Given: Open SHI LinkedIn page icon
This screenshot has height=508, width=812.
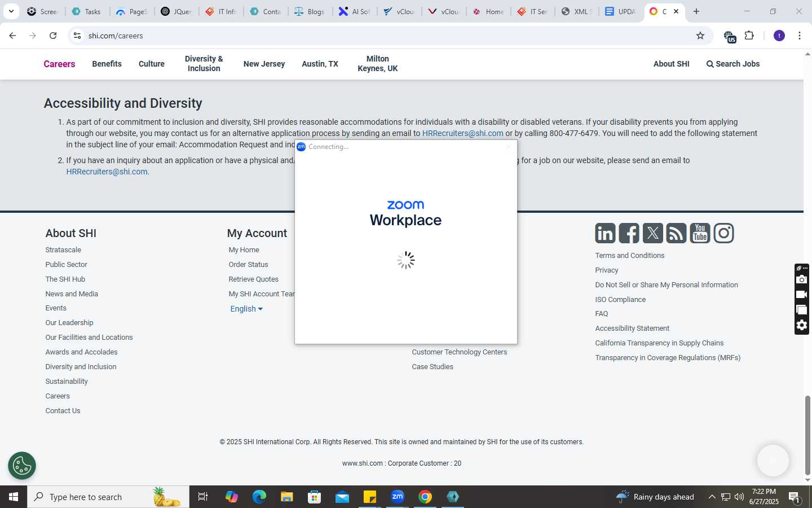Looking at the screenshot, I should tap(605, 233).
